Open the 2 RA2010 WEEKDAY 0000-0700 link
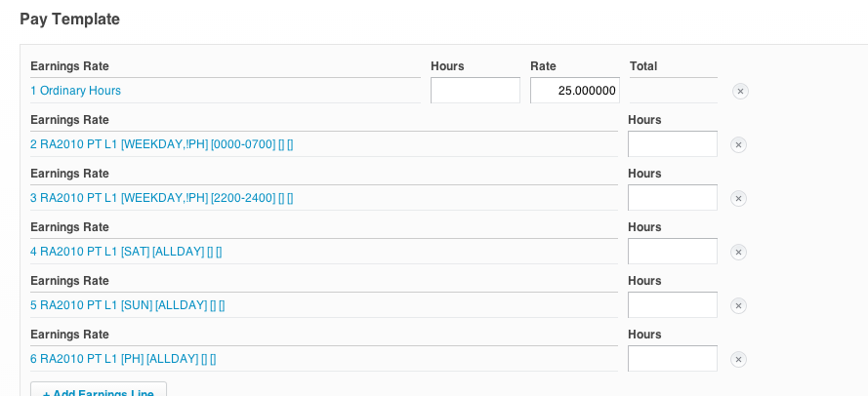This screenshot has width=868, height=396. coord(161,144)
